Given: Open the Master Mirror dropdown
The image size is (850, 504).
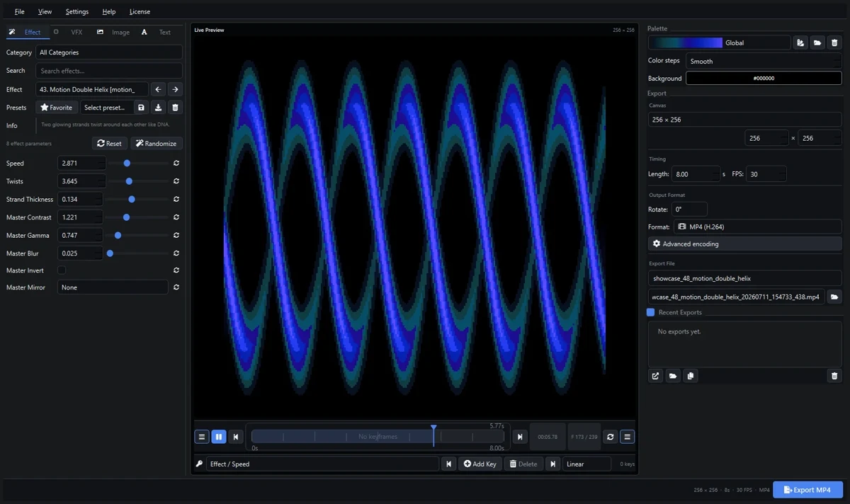Looking at the screenshot, I should tap(113, 287).
